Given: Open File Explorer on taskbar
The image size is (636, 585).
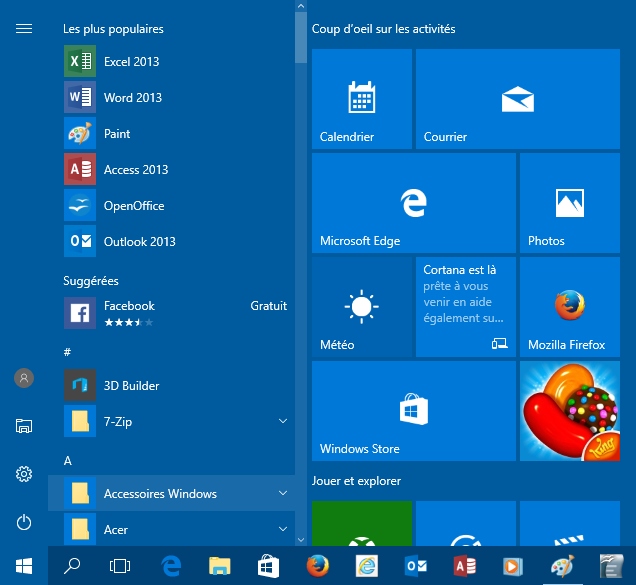Looking at the screenshot, I should tap(219, 566).
